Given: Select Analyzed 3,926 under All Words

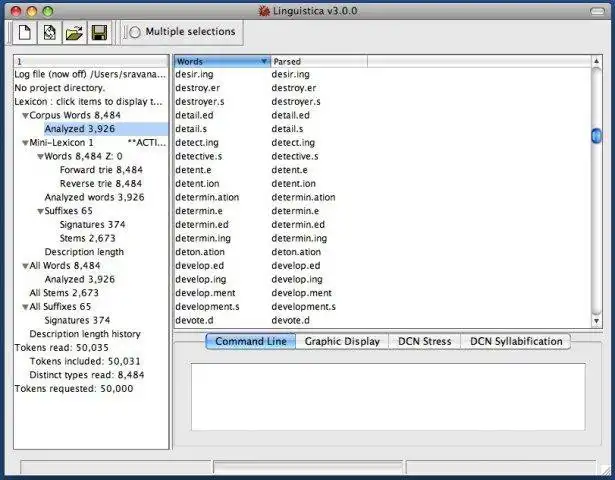Looking at the screenshot, I should (x=80, y=279).
